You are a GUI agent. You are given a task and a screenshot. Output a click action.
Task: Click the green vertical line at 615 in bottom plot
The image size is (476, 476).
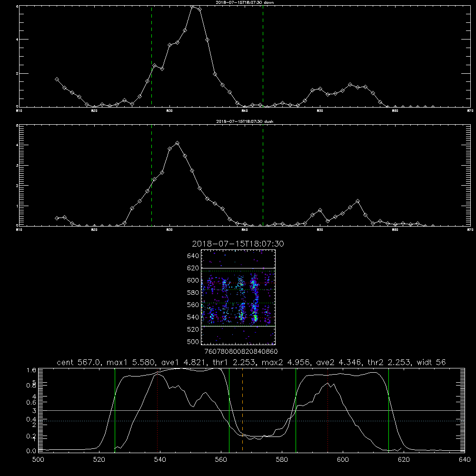click(x=388, y=410)
